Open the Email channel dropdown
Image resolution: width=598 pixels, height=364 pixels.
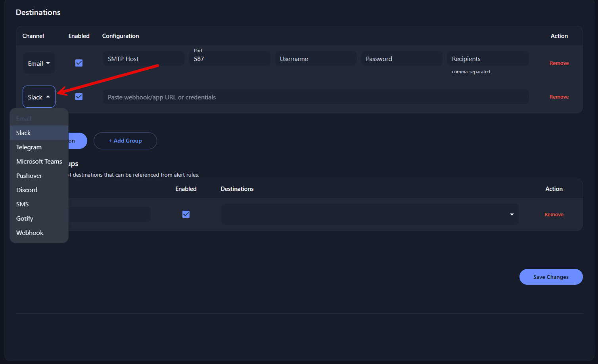(39, 63)
